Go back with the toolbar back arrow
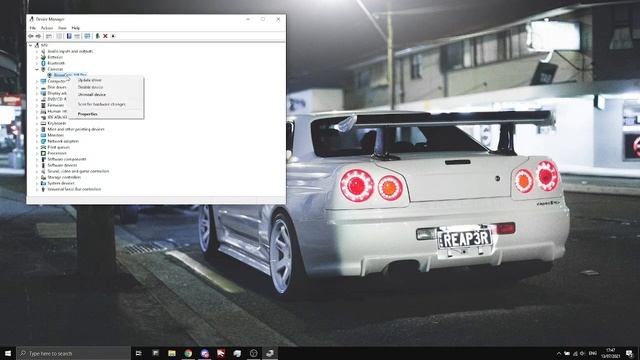The height and width of the screenshot is (360, 640). (31, 36)
